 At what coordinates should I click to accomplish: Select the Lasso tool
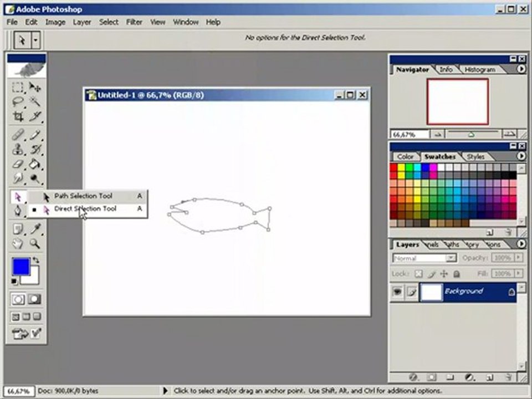(x=18, y=101)
